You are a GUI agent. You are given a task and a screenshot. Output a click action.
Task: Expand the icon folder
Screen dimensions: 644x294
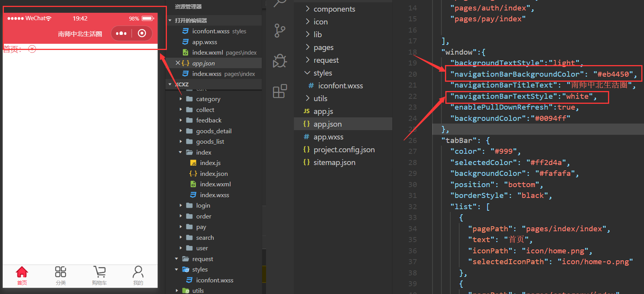pyautogui.click(x=307, y=21)
